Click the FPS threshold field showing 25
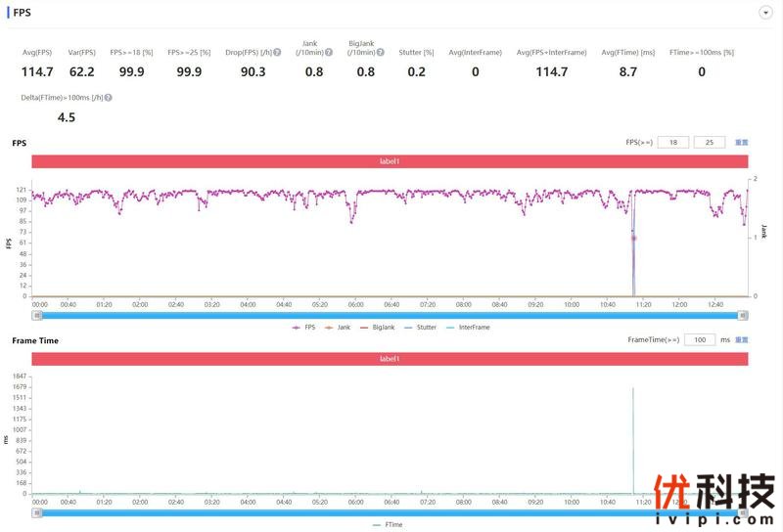This screenshot has width=783, height=532. tap(709, 143)
